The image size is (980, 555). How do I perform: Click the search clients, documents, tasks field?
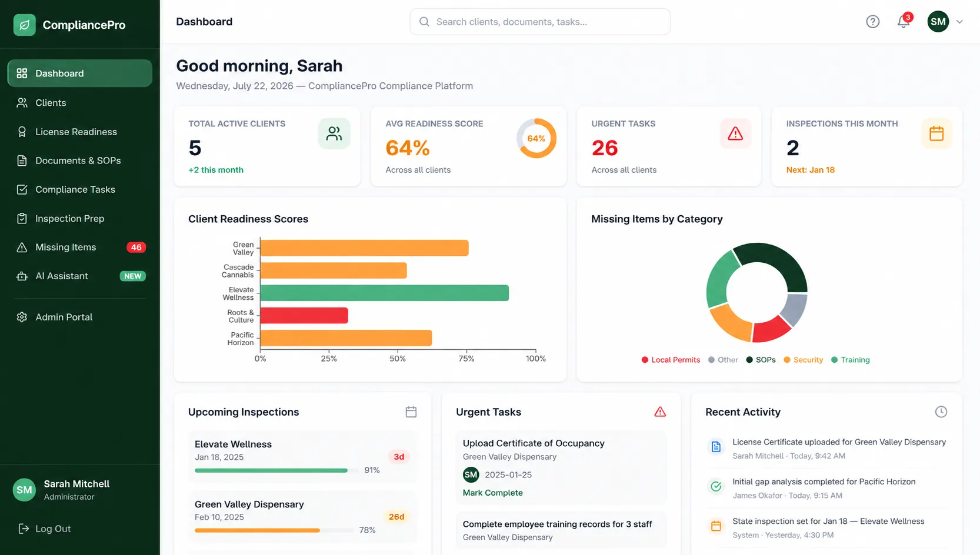540,22
